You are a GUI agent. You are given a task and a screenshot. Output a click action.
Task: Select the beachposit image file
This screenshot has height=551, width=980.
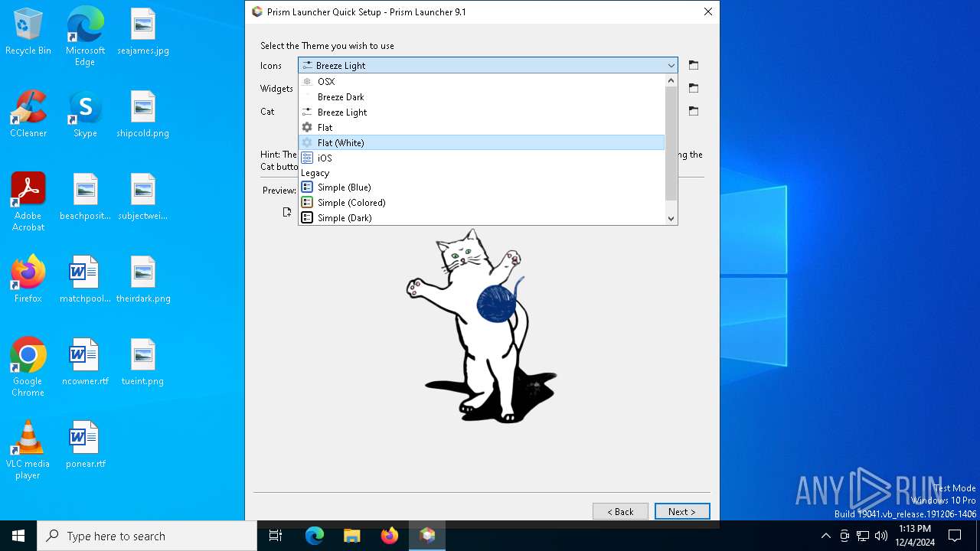coord(85,197)
